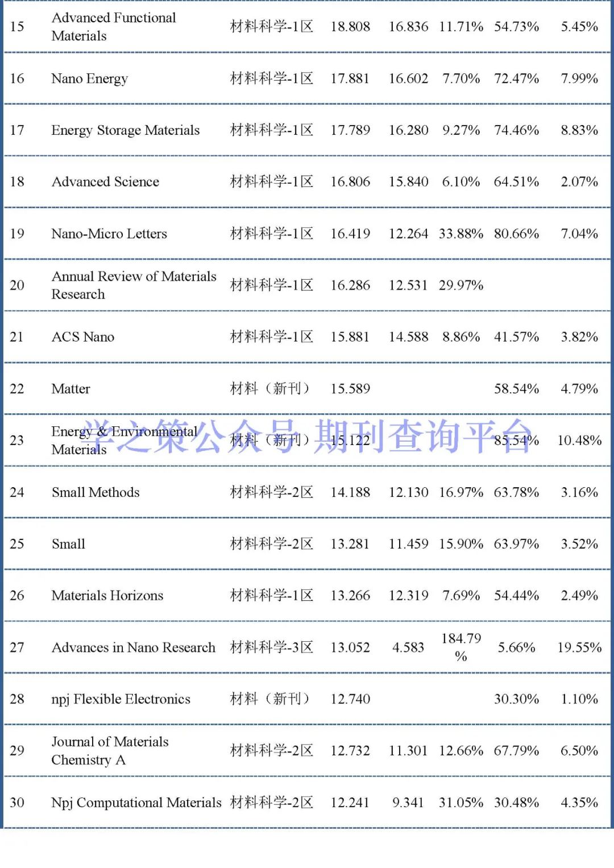Click the 材料科学-3区 category cell
This screenshot has width=614, height=868.
(272, 647)
